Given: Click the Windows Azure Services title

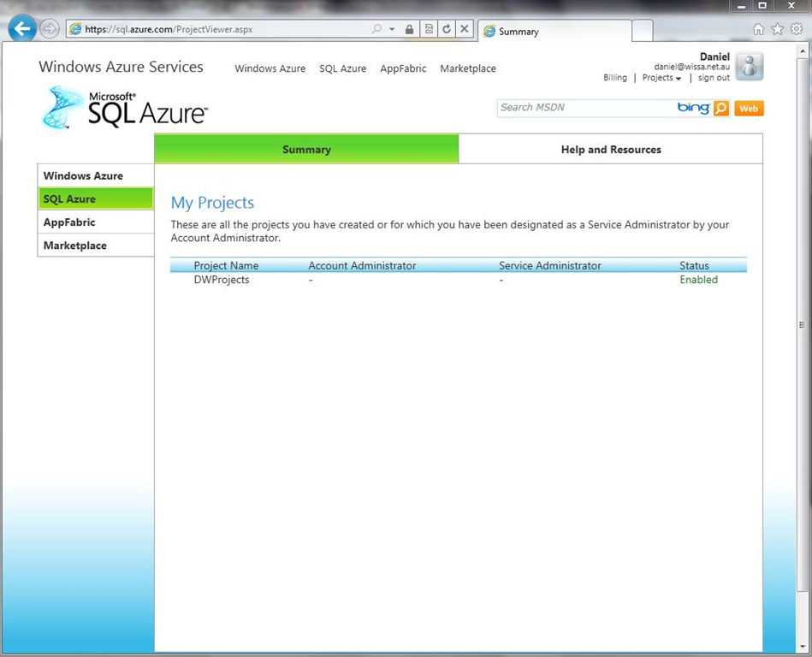Looking at the screenshot, I should coord(121,67).
